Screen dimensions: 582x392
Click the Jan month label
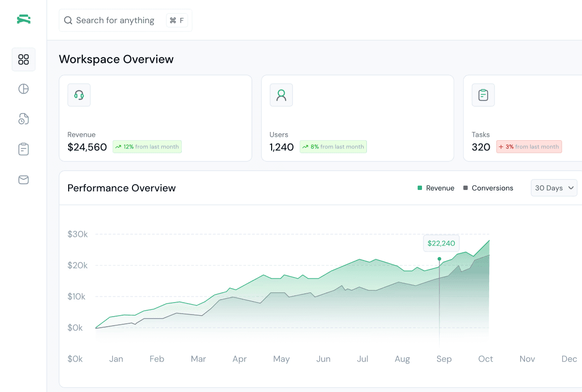point(116,359)
